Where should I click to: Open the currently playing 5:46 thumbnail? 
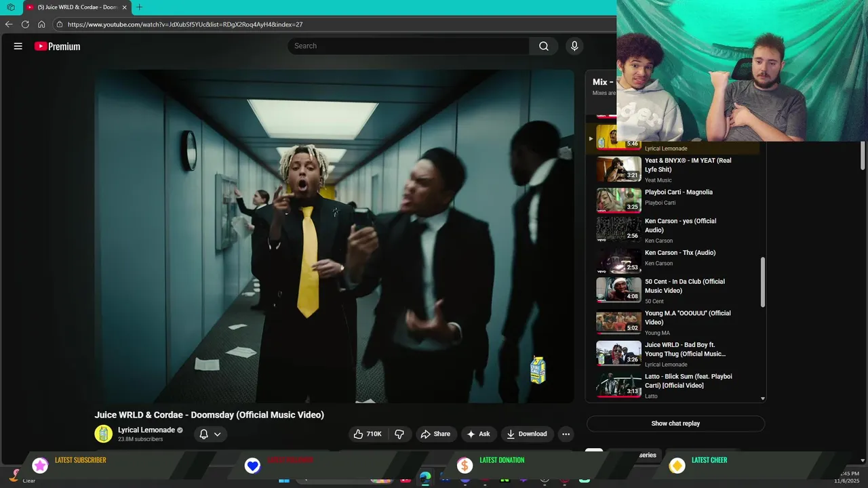[x=618, y=137]
